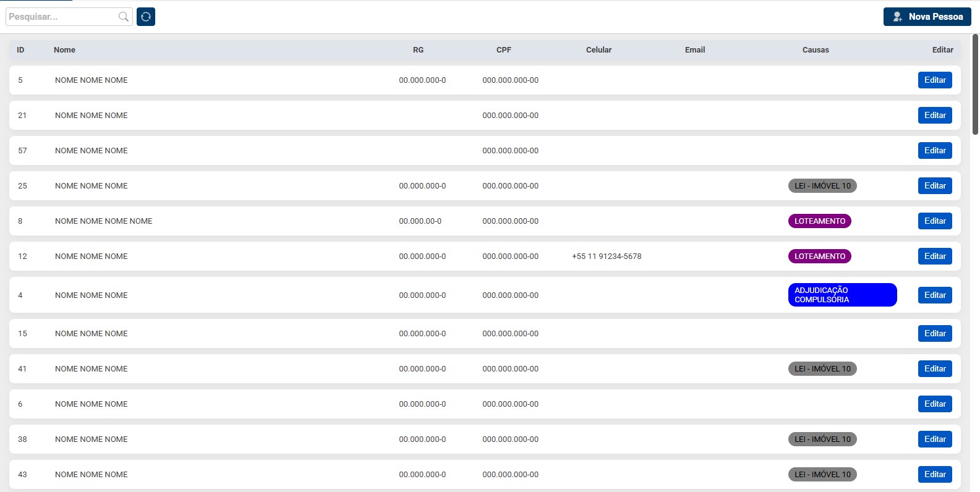Edit the person with ID 43
Image resolution: width=980 pixels, height=492 pixels.
pyautogui.click(x=934, y=475)
